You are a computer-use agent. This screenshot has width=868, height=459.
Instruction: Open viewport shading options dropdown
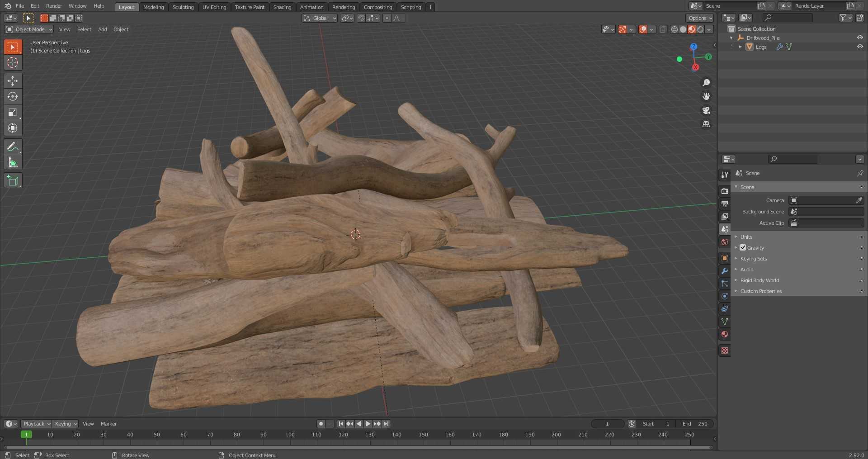[709, 29]
